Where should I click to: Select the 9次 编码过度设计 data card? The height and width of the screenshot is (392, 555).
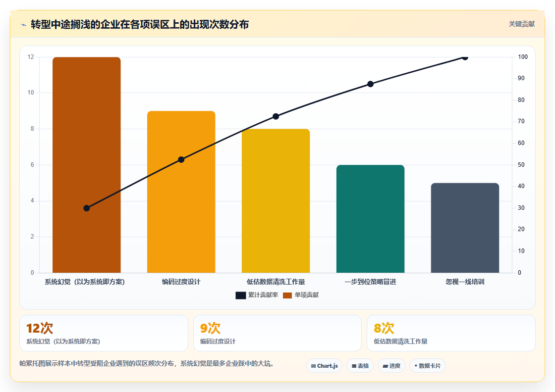click(277, 333)
